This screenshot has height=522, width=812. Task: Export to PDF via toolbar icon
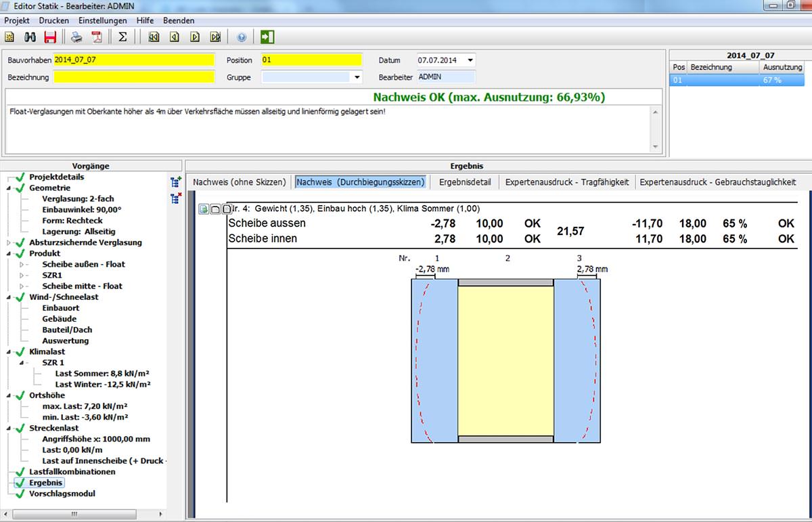coord(97,37)
